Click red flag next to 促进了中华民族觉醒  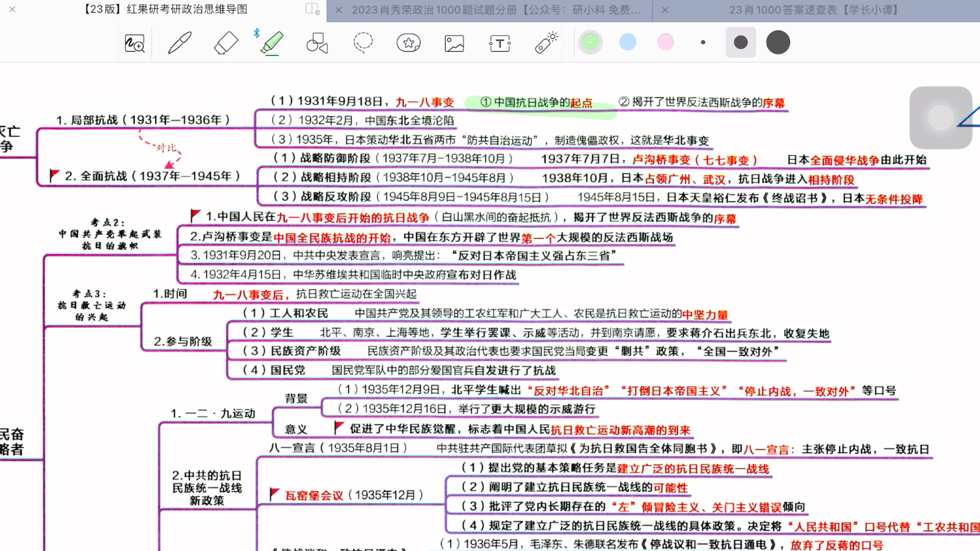tap(340, 428)
